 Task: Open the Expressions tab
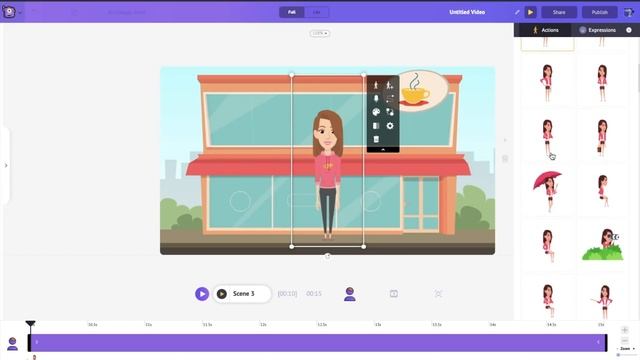597,30
